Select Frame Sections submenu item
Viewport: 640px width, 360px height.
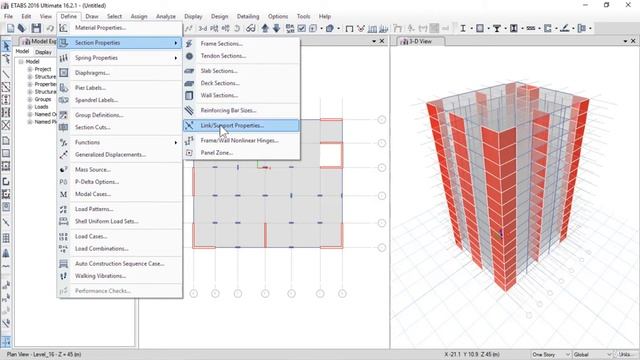point(241,43)
